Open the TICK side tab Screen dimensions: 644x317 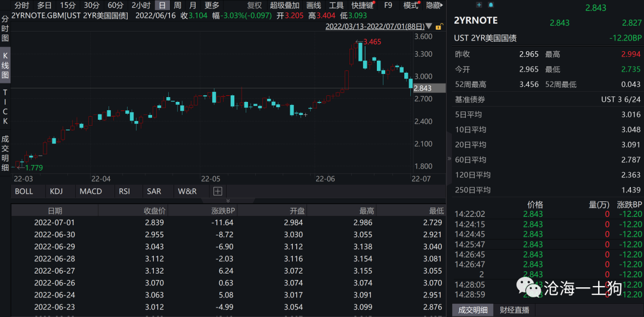(5, 107)
